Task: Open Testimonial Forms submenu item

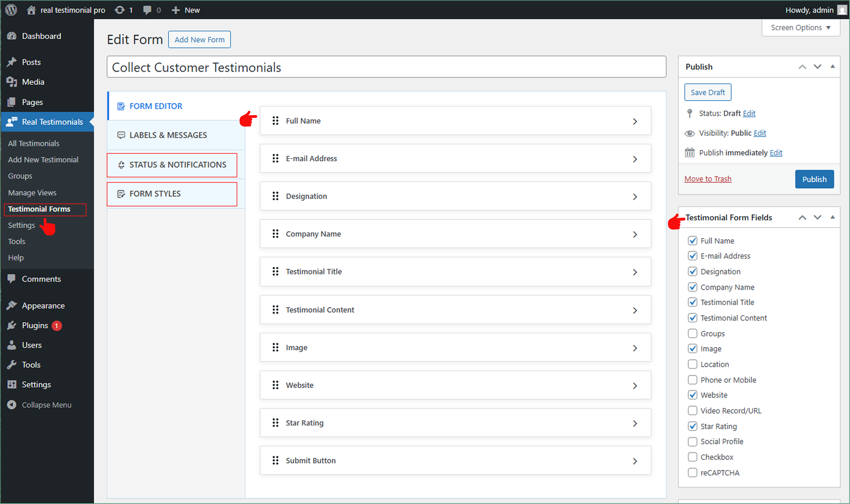Action: (x=39, y=209)
